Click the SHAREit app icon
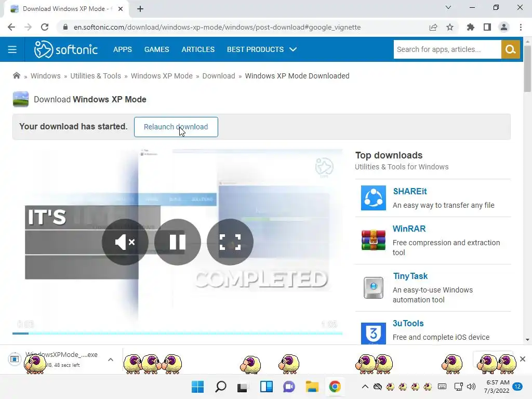Screen dimensions: 532x399 point(373,198)
